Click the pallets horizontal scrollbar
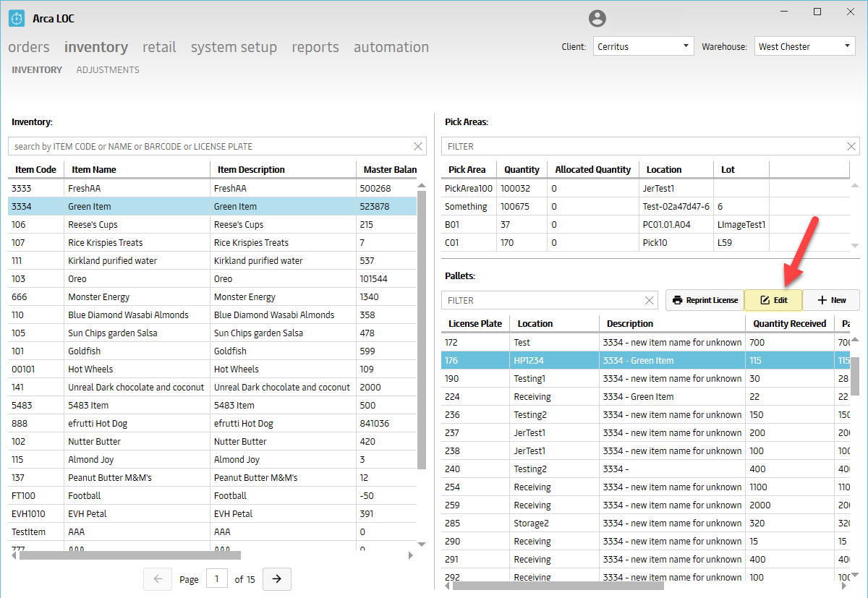The image size is (868, 598). tap(558, 585)
